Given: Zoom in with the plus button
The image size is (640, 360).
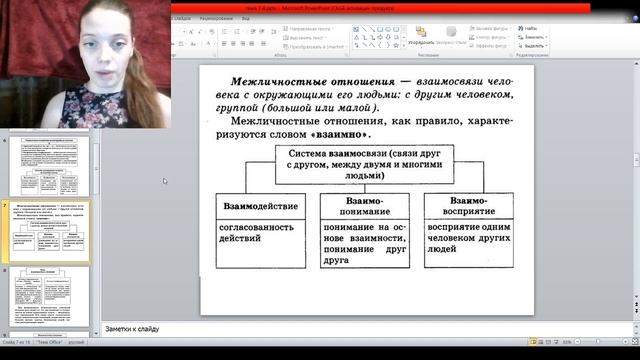Looking at the screenshot, I should pos(625,342).
